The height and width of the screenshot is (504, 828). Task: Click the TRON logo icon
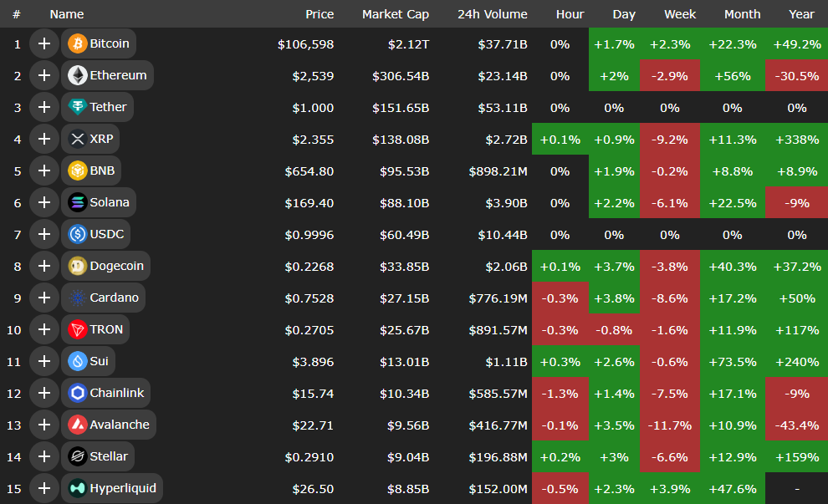tap(78, 329)
